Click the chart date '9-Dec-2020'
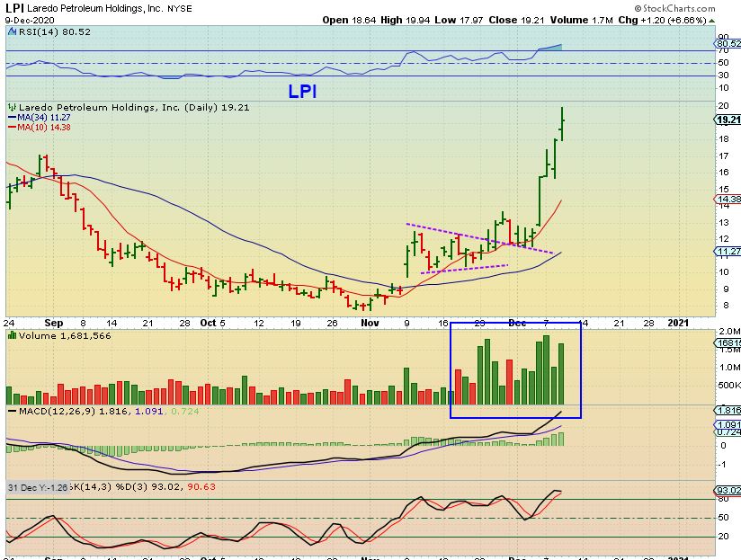The height and width of the screenshot is (560, 741). click(30, 21)
